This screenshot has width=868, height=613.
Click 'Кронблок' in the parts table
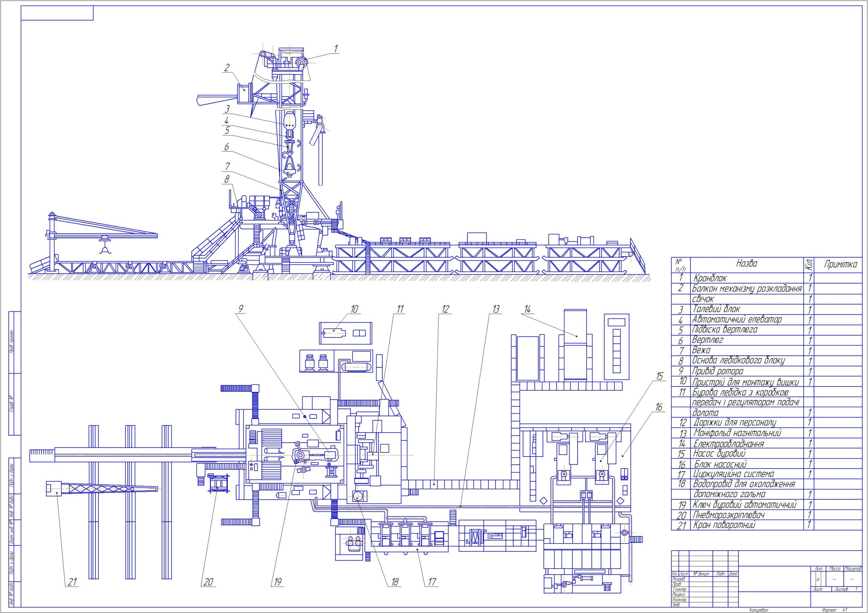pyautogui.click(x=710, y=279)
